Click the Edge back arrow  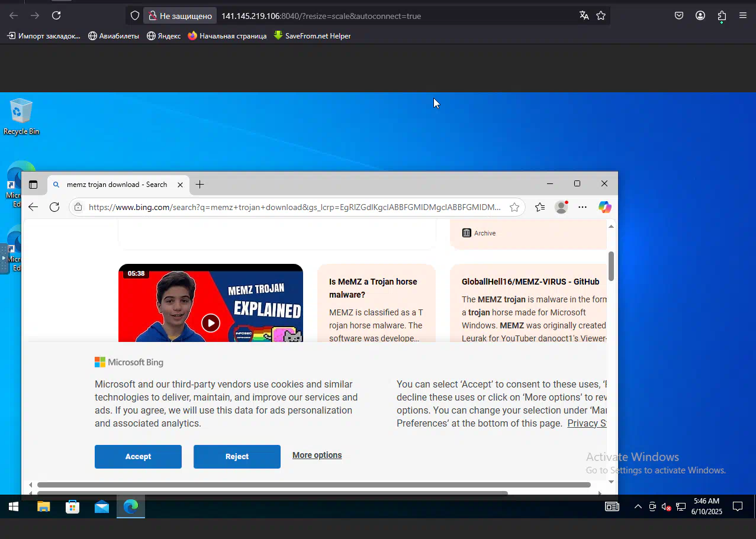coord(33,207)
